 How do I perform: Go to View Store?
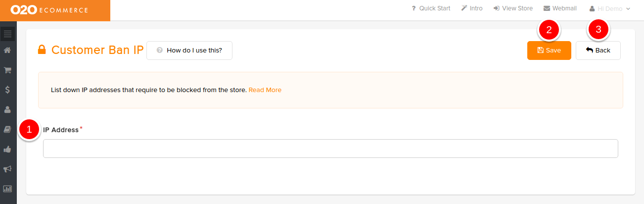[513, 8]
